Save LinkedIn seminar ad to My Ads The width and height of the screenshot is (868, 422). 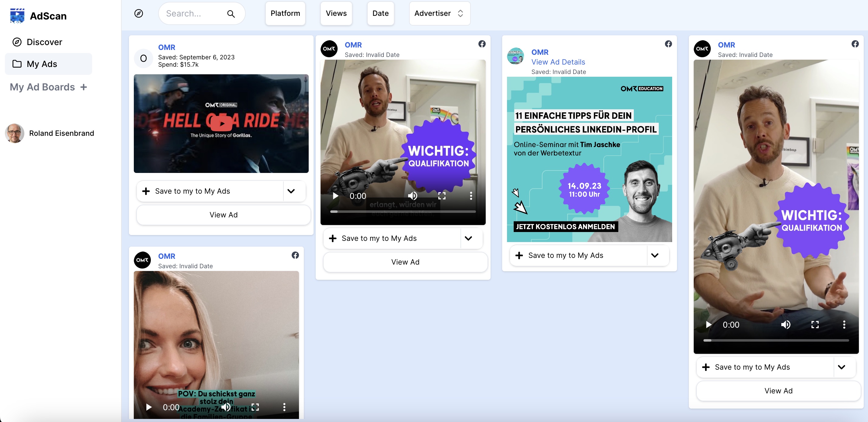[x=578, y=256]
